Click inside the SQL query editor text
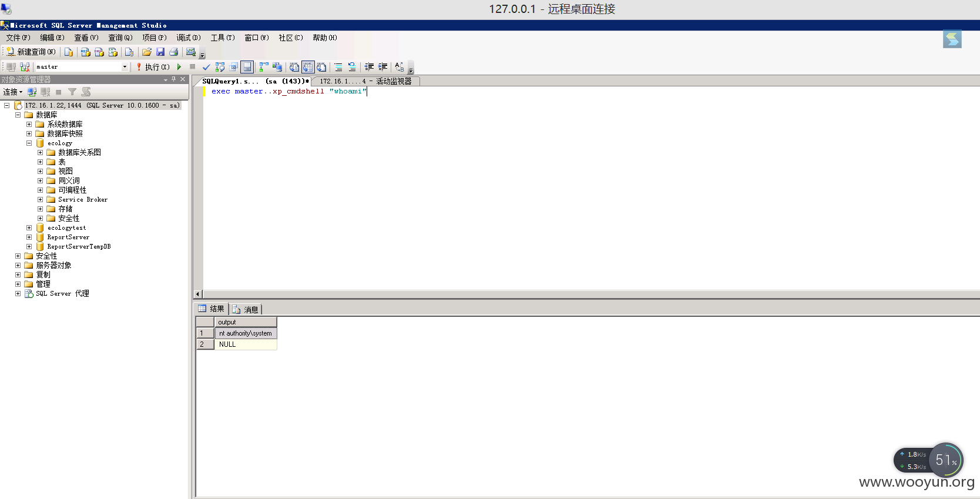This screenshot has width=980, height=499. click(288, 91)
